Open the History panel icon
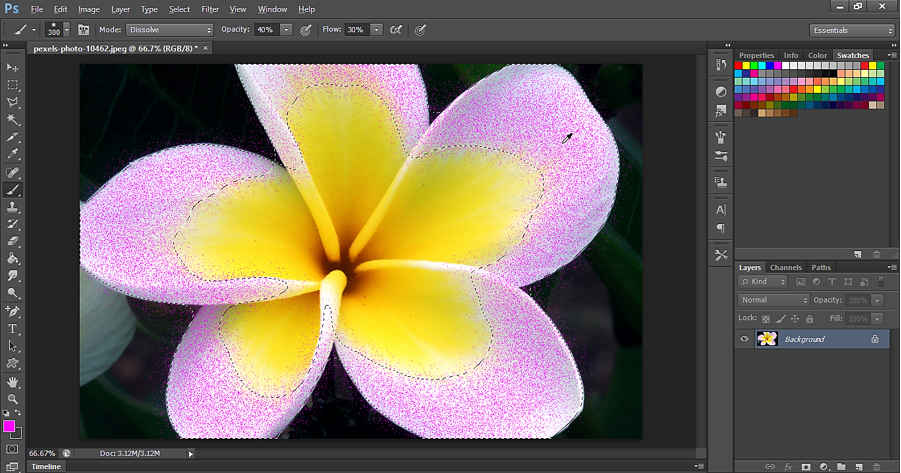The width and height of the screenshot is (901, 473). (721, 64)
